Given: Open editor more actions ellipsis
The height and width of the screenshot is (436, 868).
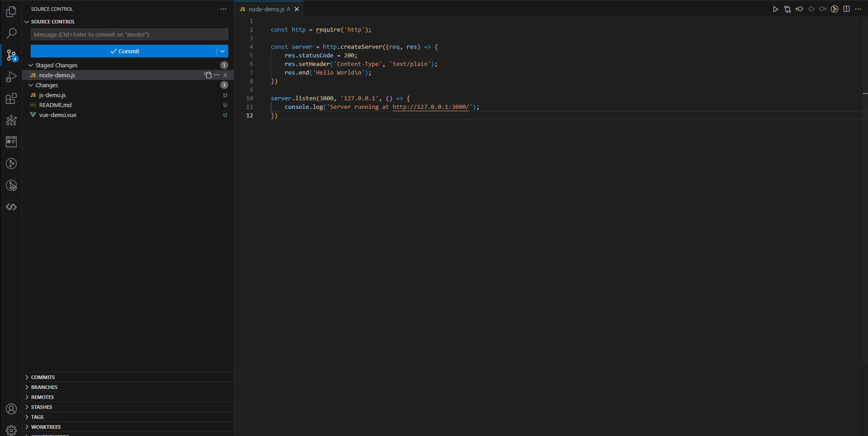Looking at the screenshot, I should point(858,9).
